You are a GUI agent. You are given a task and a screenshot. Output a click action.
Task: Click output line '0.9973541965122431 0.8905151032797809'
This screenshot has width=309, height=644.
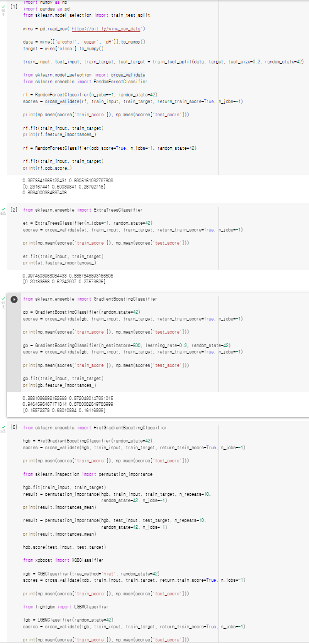pos(68,181)
